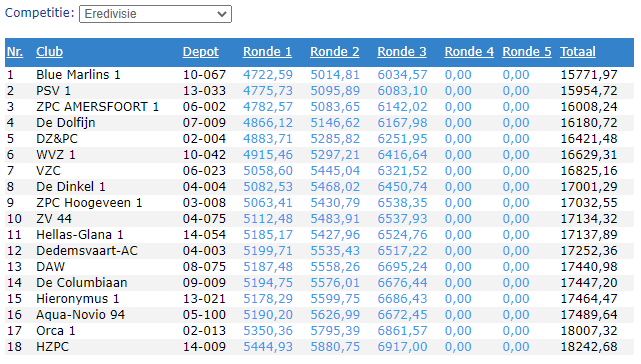The height and width of the screenshot is (364, 641).
Task: Open ZV 44 Ronde 3 score 6537,93
Action: point(402,219)
